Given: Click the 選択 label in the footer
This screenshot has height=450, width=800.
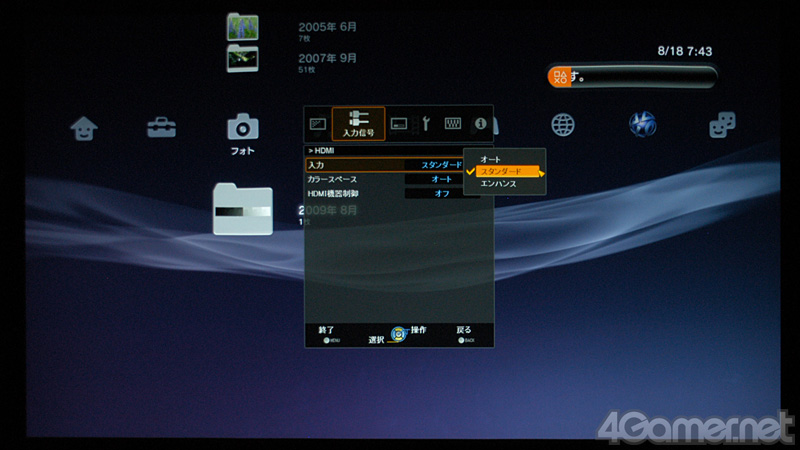Looking at the screenshot, I should click(376, 339).
